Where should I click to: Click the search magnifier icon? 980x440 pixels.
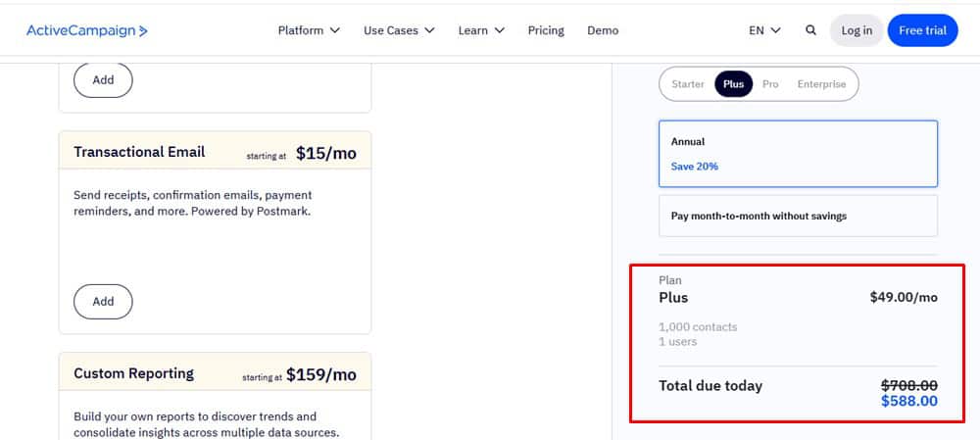click(810, 30)
